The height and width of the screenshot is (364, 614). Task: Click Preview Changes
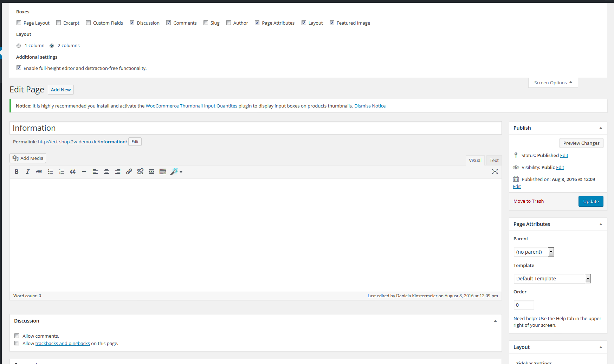[581, 143]
